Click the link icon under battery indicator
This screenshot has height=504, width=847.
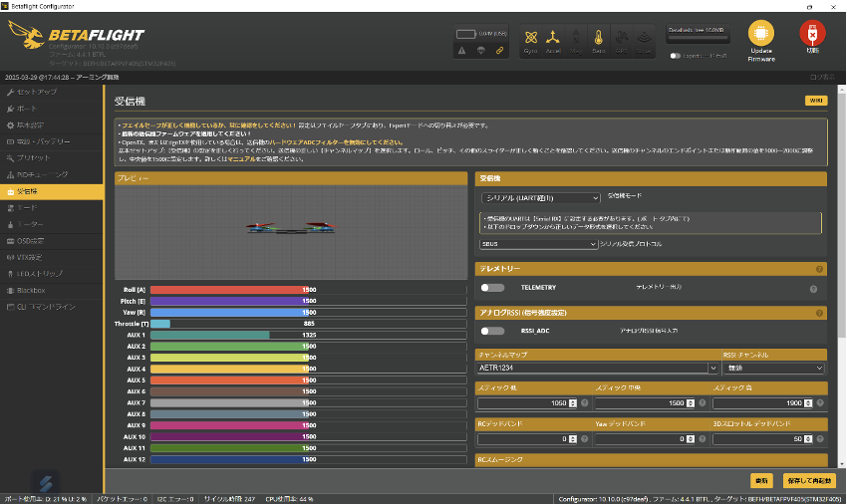pos(500,50)
